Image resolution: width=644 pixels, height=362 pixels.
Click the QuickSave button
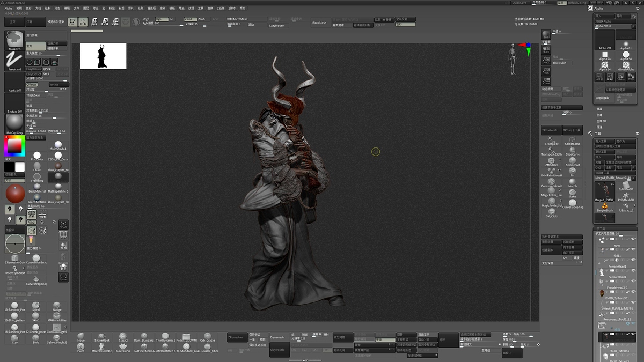[x=519, y=3]
